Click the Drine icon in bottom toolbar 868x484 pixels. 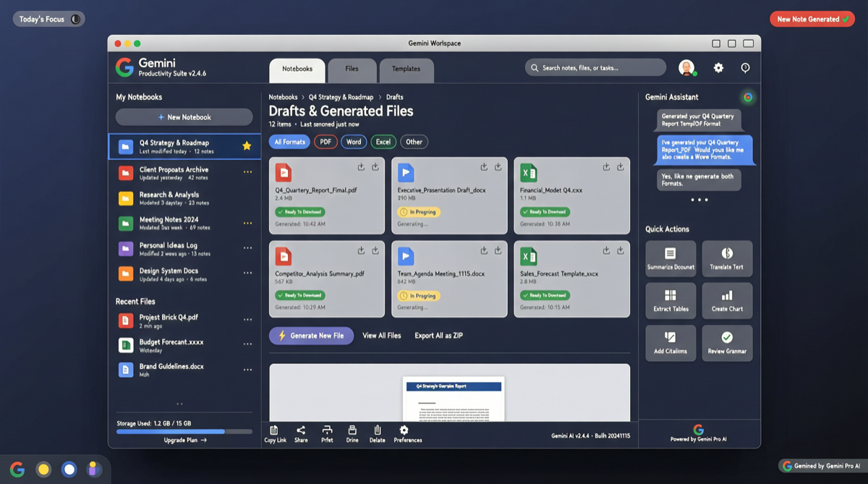tap(352, 430)
